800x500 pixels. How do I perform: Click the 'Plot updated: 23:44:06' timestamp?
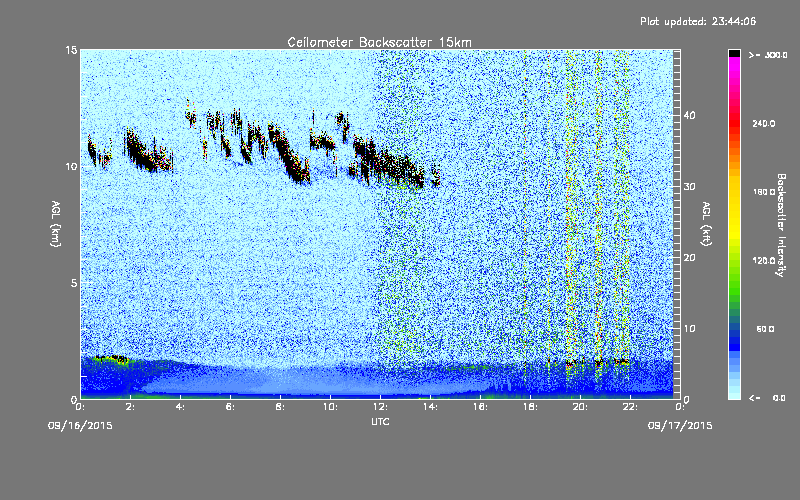point(698,21)
